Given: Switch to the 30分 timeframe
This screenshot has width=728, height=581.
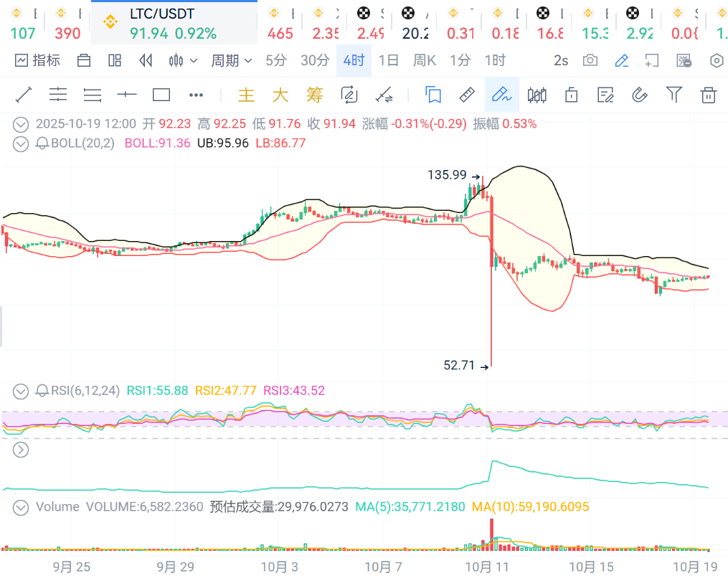Looking at the screenshot, I should click(x=315, y=60).
